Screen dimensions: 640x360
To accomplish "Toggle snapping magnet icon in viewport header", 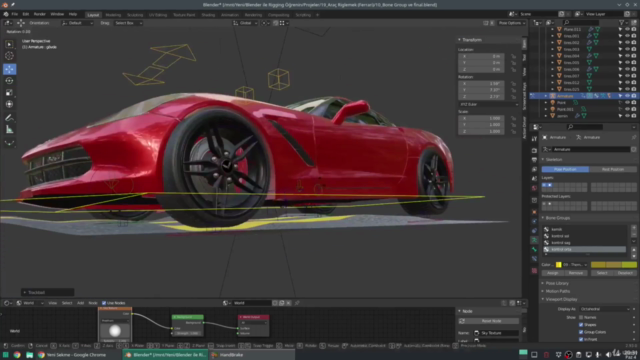I will pos(276,23).
